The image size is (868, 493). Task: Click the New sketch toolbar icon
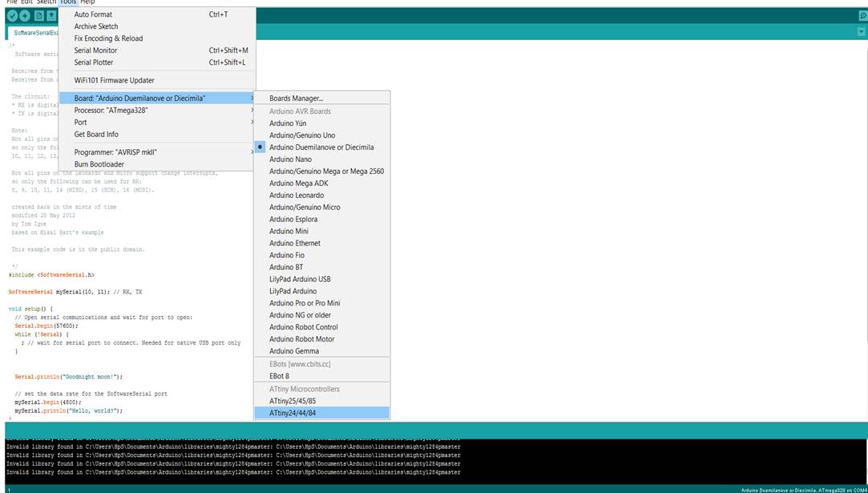pyautogui.click(x=38, y=16)
